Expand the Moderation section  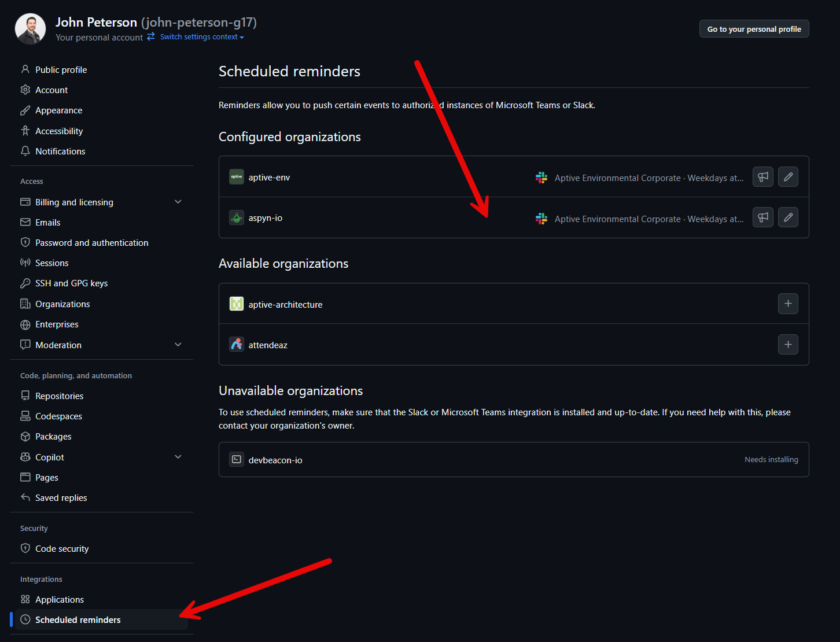[178, 345]
